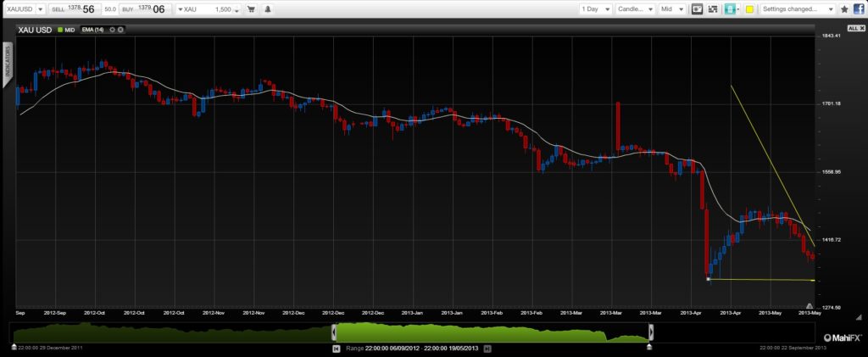
Task: Add chart to favorites with star
Action: (x=844, y=8)
